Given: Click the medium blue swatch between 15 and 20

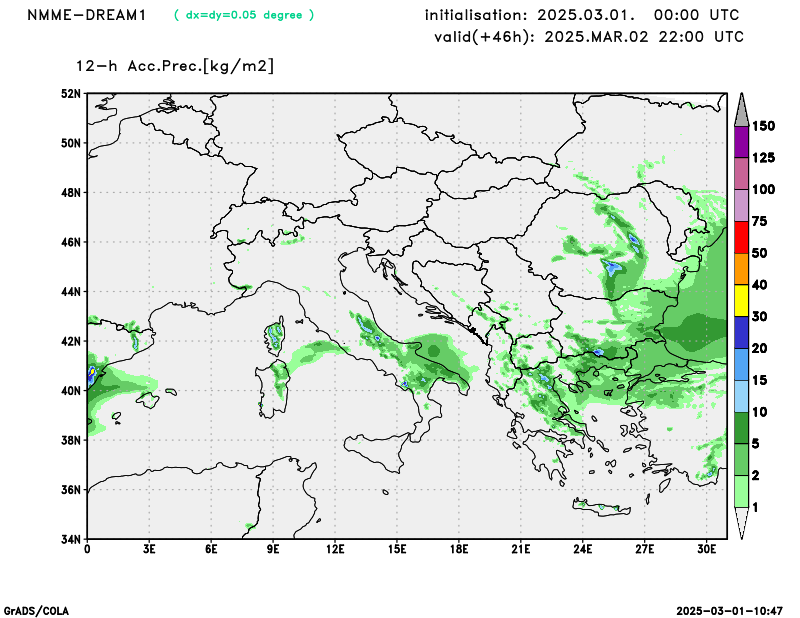Looking at the screenshot, I should pyautogui.click(x=741, y=364).
